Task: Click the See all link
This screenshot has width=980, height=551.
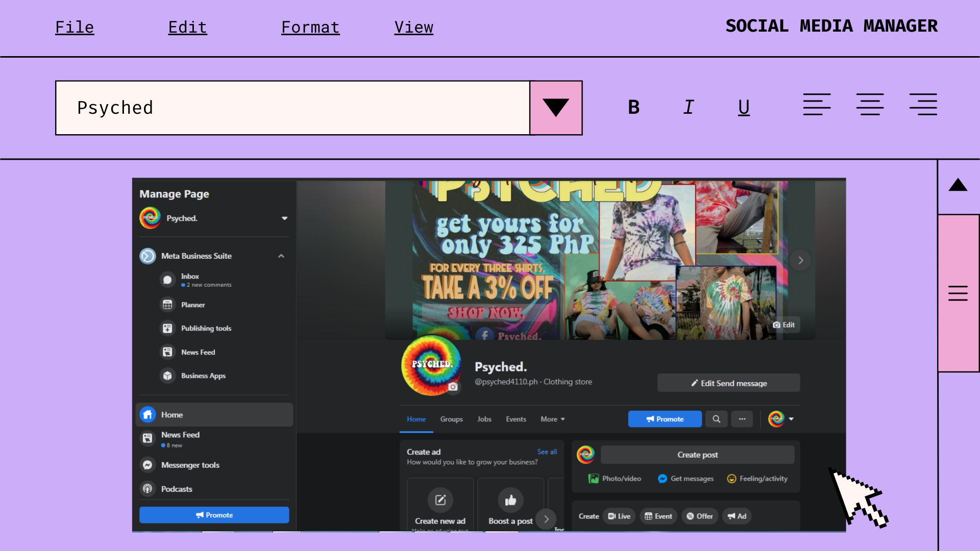Action: click(x=547, y=452)
